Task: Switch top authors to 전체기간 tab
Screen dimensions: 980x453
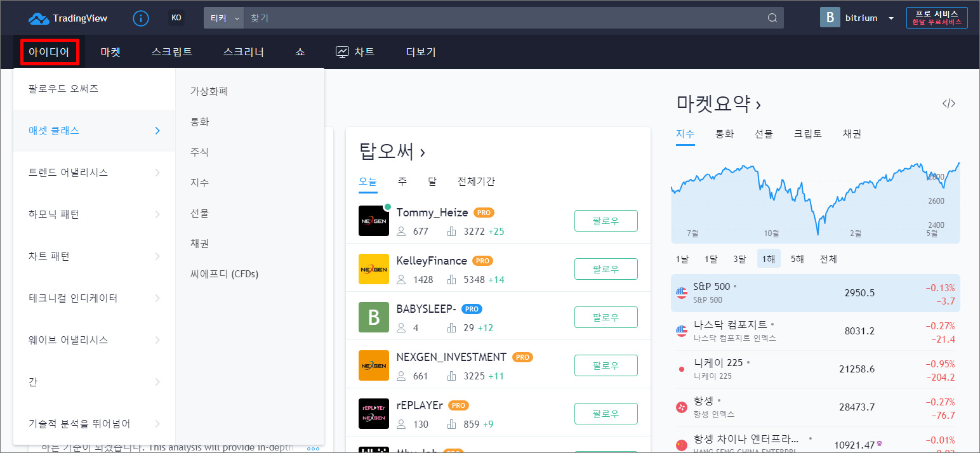Action: click(x=476, y=181)
